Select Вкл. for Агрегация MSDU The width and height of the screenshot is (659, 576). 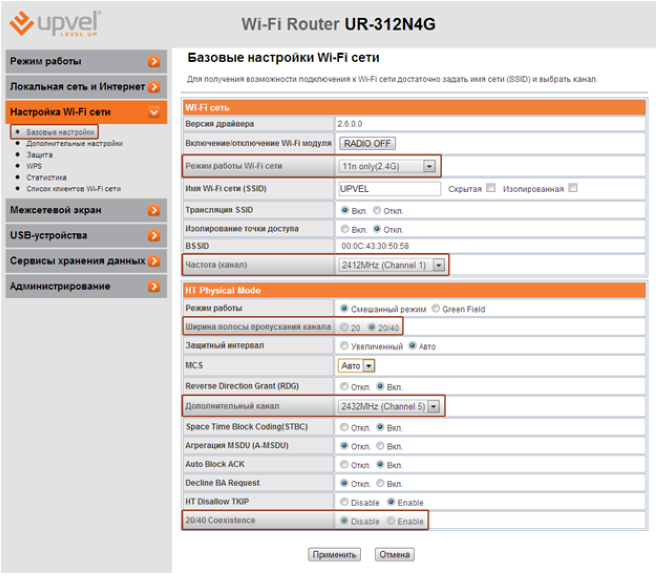coord(380,446)
